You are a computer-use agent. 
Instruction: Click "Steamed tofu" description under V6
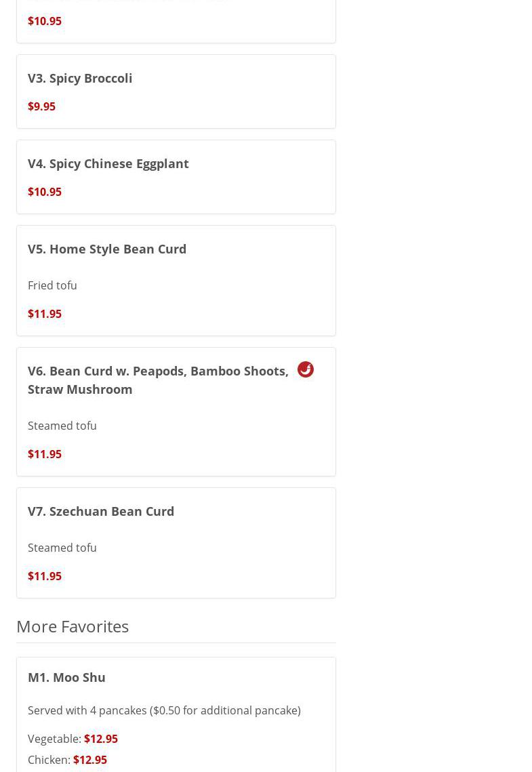pos(62,426)
